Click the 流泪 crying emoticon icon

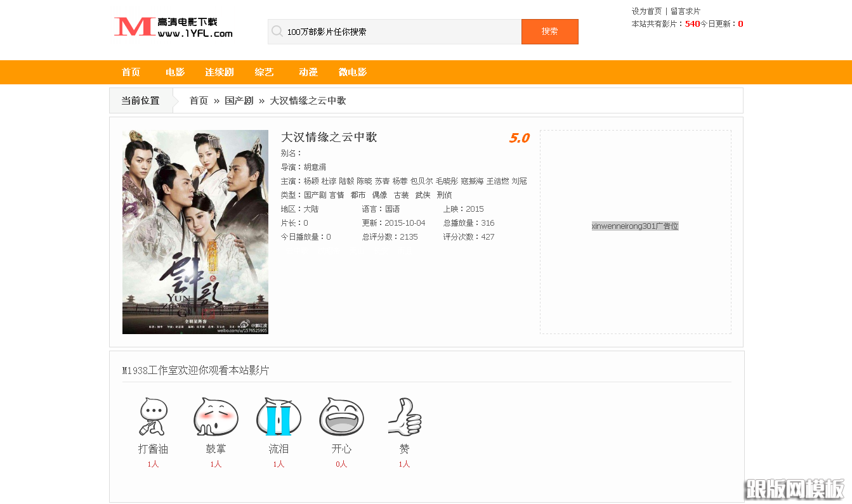click(x=279, y=417)
